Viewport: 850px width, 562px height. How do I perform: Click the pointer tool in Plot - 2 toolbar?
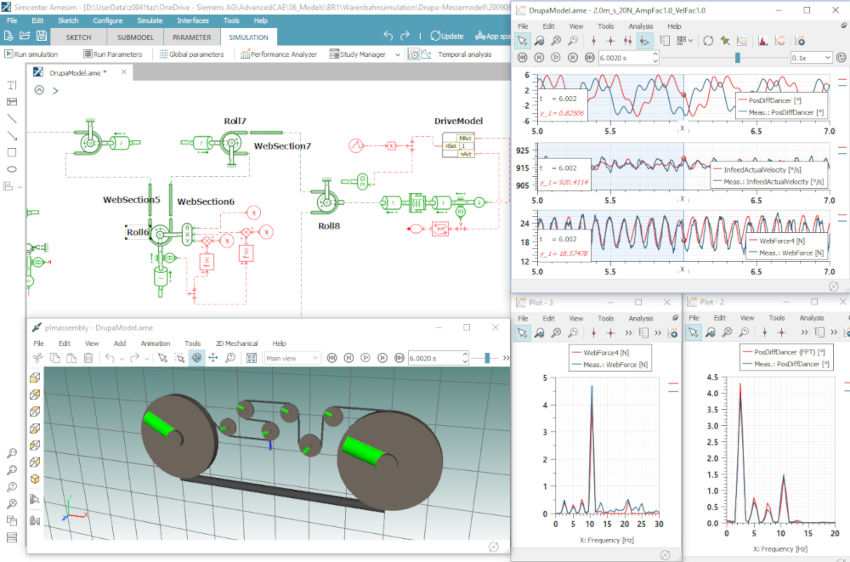pos(693,332)
